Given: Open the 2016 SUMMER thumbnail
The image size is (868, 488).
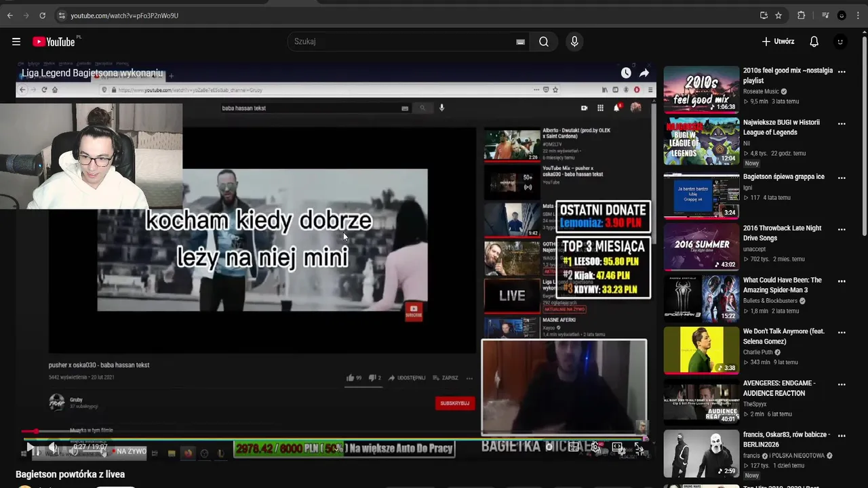Looking at the screenshot, I should pos(701,247).
